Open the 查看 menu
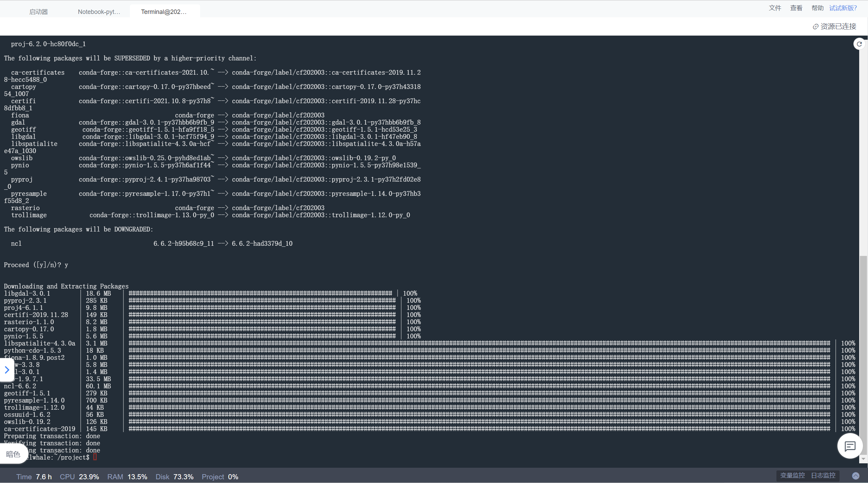The width and height of the screenshot is (868, 483). tap(796, 8)
